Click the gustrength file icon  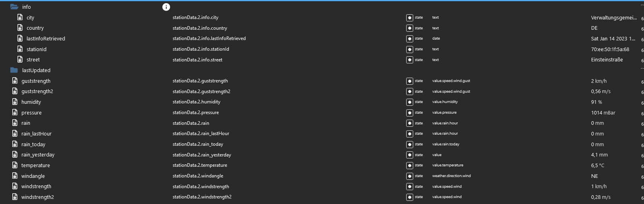click(15, 81)
